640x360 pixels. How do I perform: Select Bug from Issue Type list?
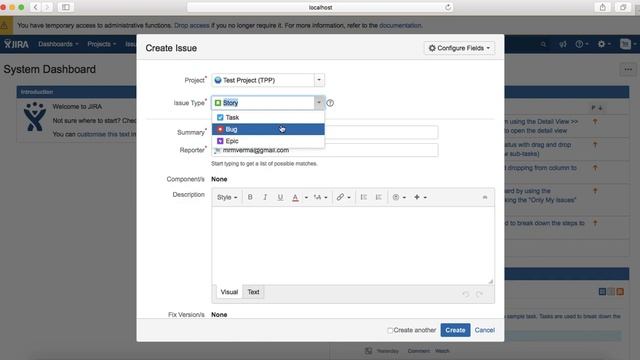point(268,129)
